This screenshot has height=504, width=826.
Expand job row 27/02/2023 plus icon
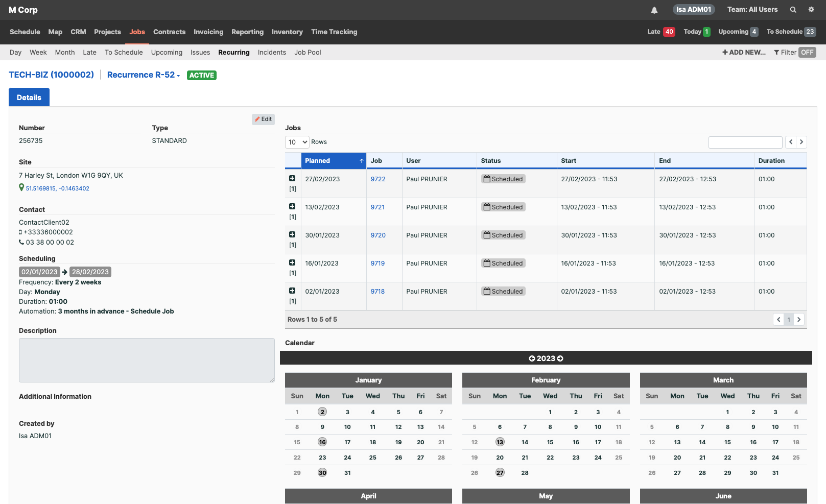[292, 178]
